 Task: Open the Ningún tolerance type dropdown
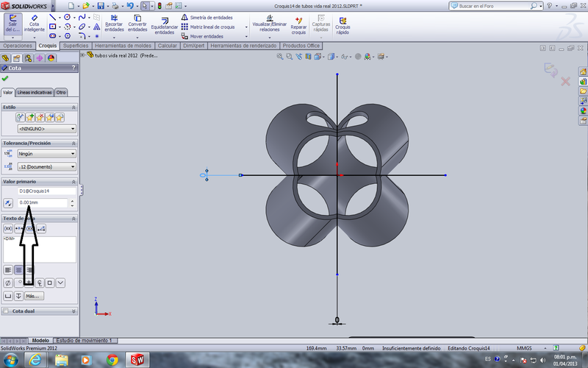coord(46,154)
